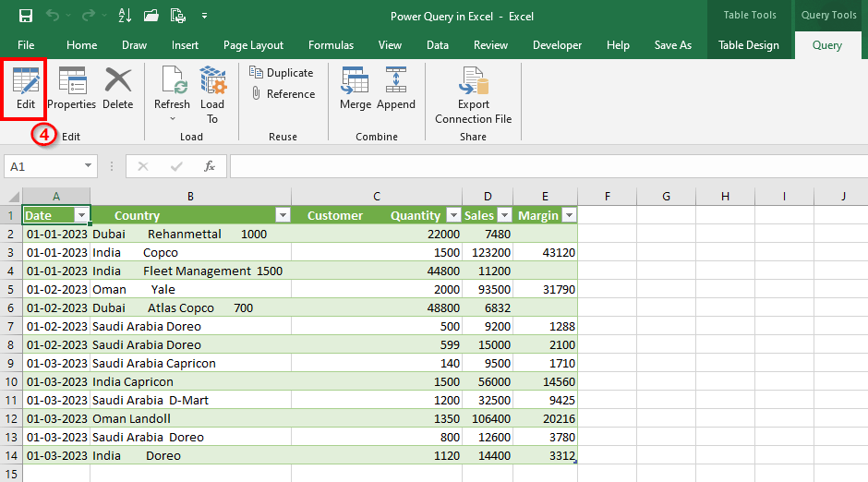The image size is (868, 482).
Task: Open the Redo history dropdown arrow
Action: 104,16
